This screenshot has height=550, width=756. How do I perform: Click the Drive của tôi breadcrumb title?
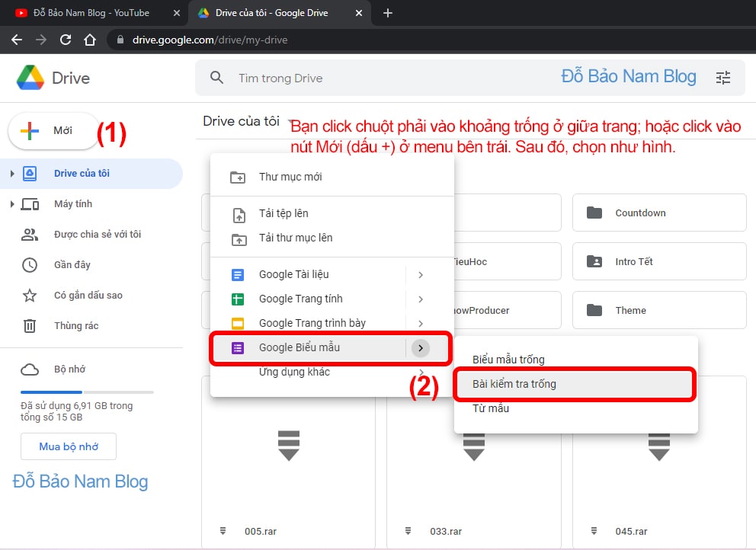tap(241, 121)
